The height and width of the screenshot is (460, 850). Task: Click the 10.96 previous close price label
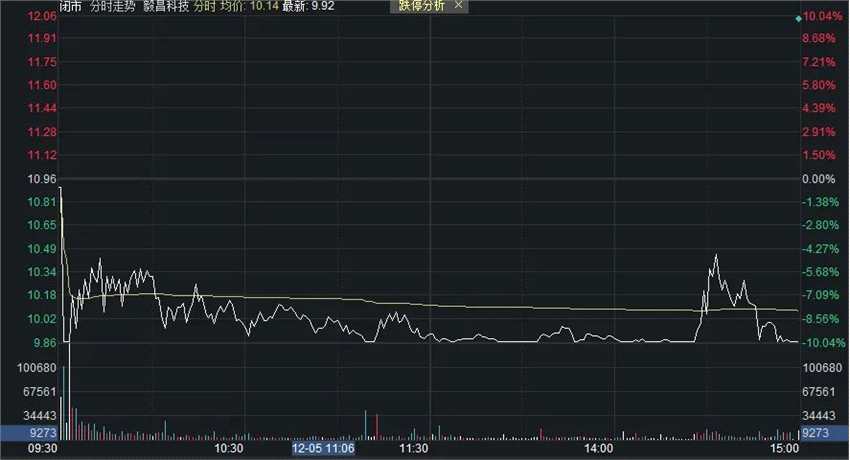pos(42,179)
